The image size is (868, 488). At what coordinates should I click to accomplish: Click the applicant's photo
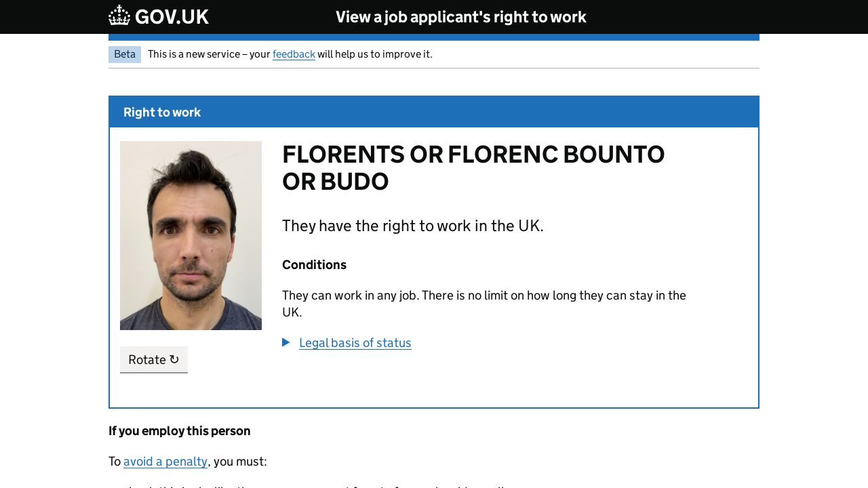coord(191,235)
